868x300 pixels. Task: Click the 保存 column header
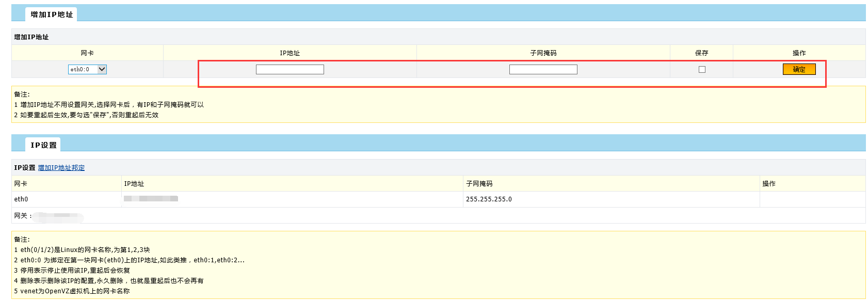(701, 53)
